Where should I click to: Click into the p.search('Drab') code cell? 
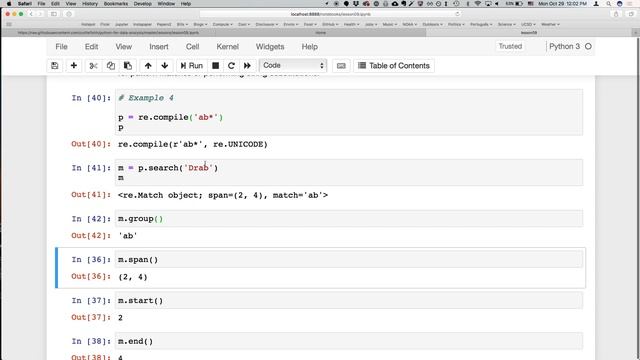pos(349,173)
